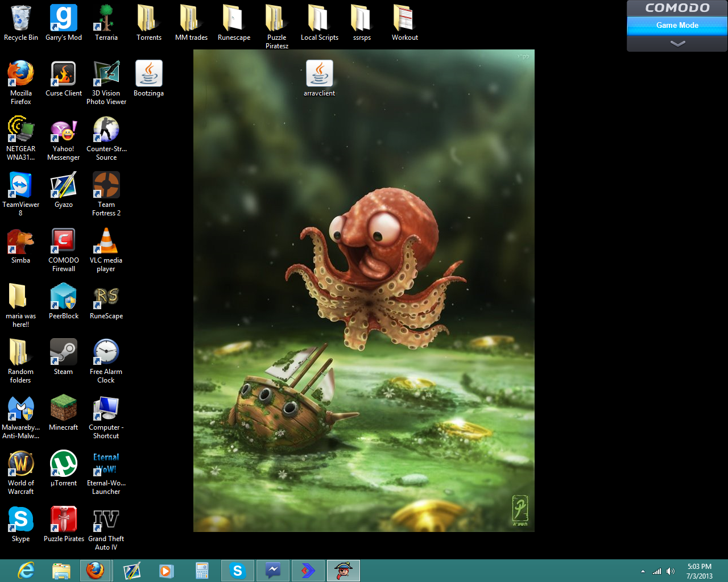Open the MM trades folder

pos(192,23)
